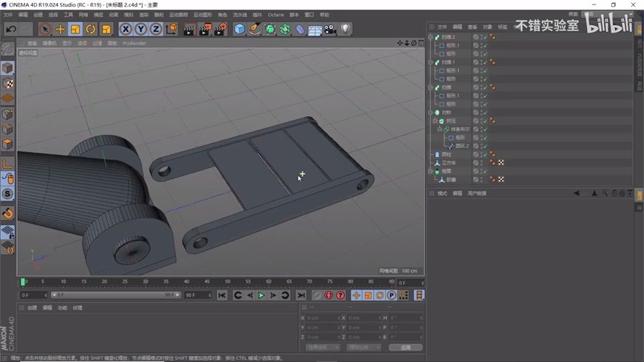Viewport: 644px width, 362px height.
Task: Collapse the 挤压 object tree node
Action: (435, 121)
